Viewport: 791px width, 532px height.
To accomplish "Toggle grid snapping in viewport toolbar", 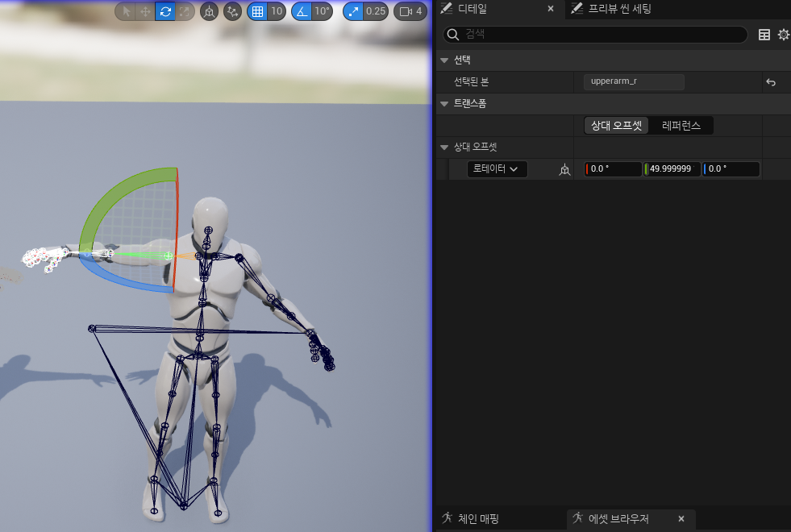I will coord(257,11).
